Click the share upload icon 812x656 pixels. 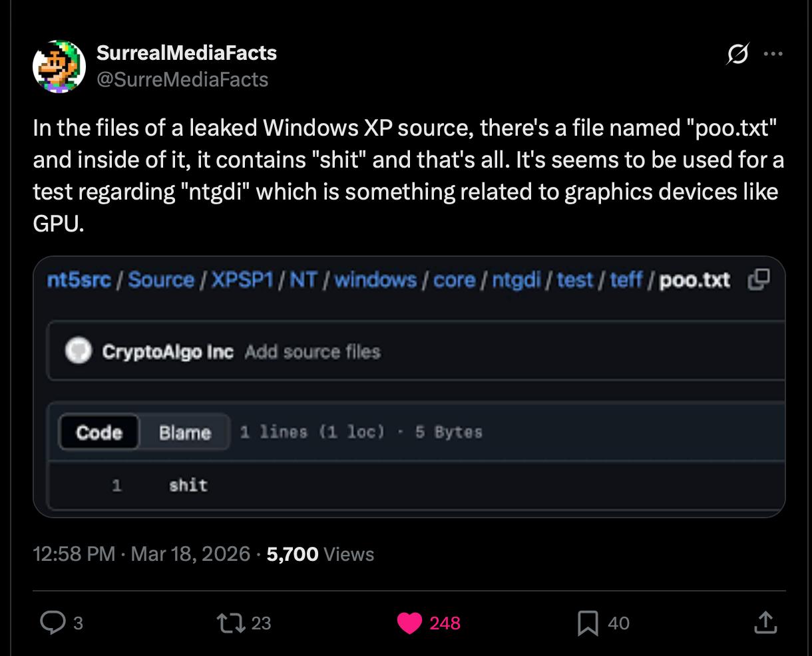(x=765, y=623)
